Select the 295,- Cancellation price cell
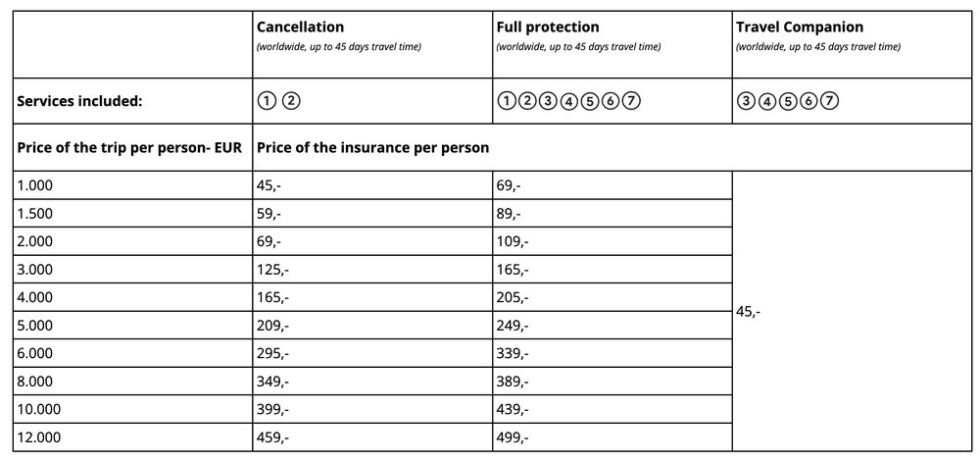Screen dimensions: 980x461 (271, 353)
